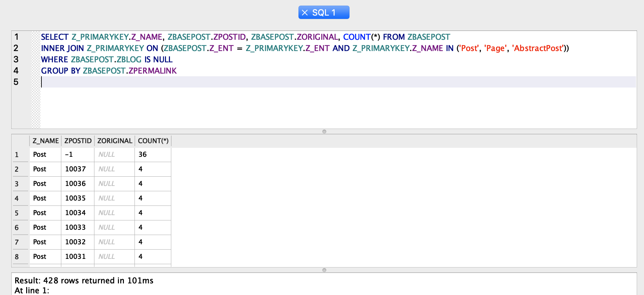644x295 pixels.
Task: Click the GROUP BY text on line 4
Action: (x=61, y=71)
